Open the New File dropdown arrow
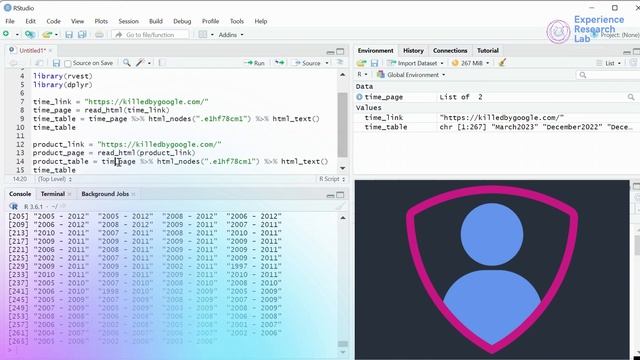 [17, 35]
